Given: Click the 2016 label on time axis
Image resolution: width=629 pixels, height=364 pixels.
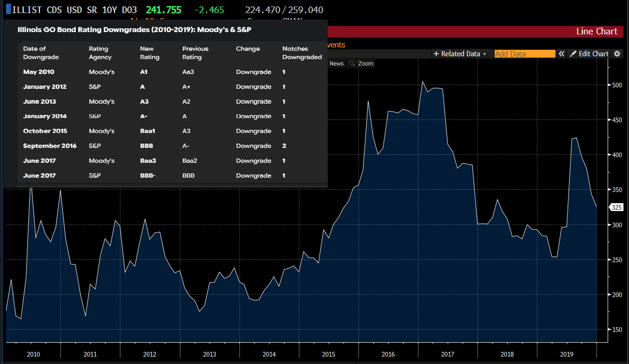Looking at the screenshot, I should [x=388, y=355].
